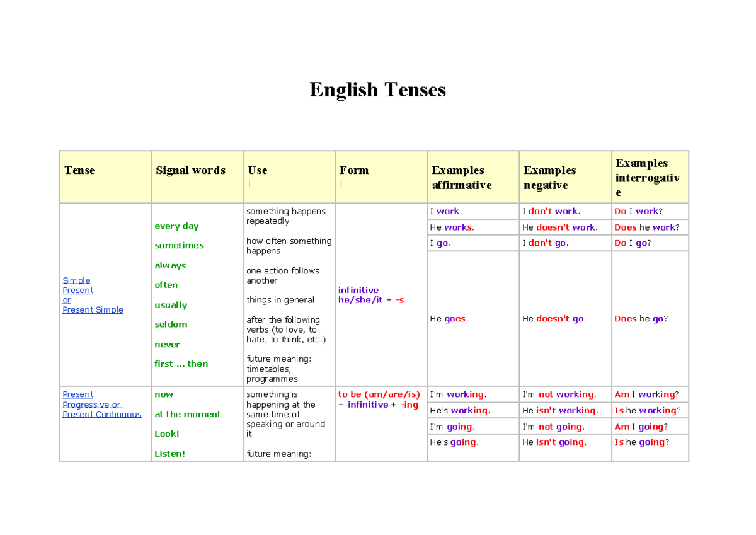Click the Examples negative header cell
The height and width of the screenshot is (535, 756).
(x=549, y=178)
